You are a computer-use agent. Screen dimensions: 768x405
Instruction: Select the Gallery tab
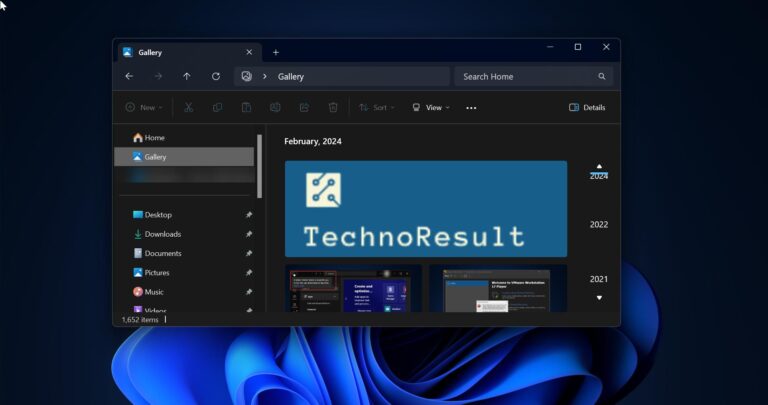[190, 52]
